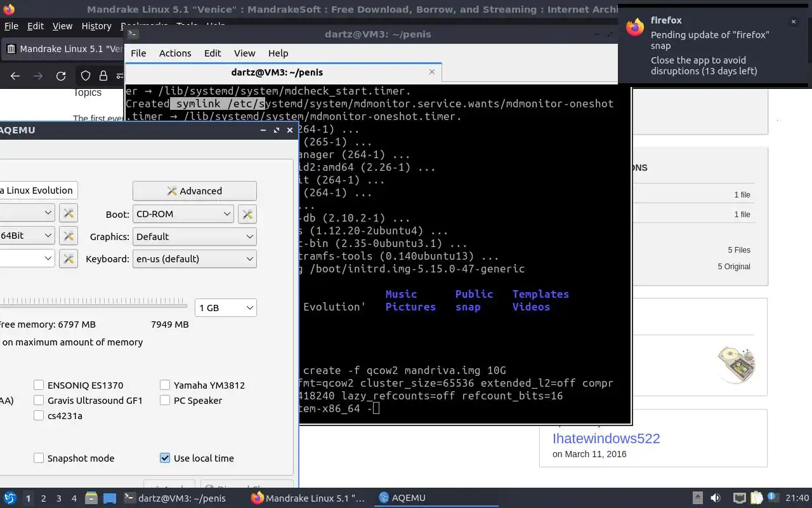Open the Boot CD-ROM dropdown
Screen dimensions: 812x508
(183, 214)
